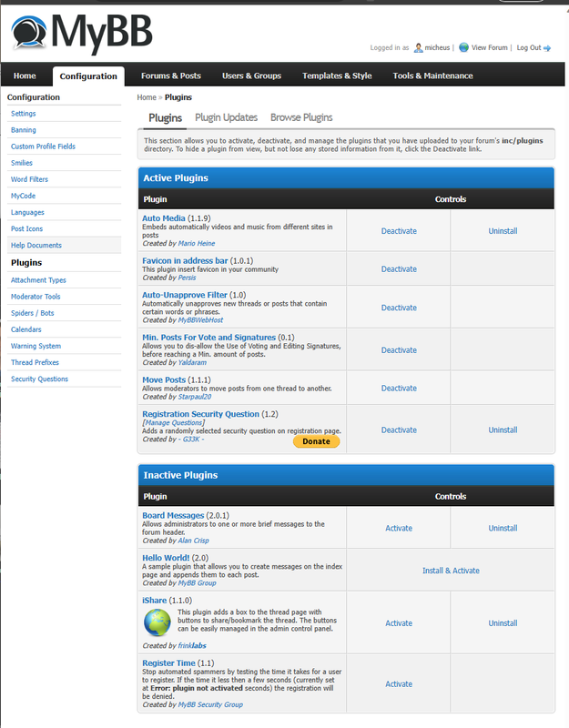Open the Forums & Posts tab
Screen dimensions: 569x728
[171, 76]
